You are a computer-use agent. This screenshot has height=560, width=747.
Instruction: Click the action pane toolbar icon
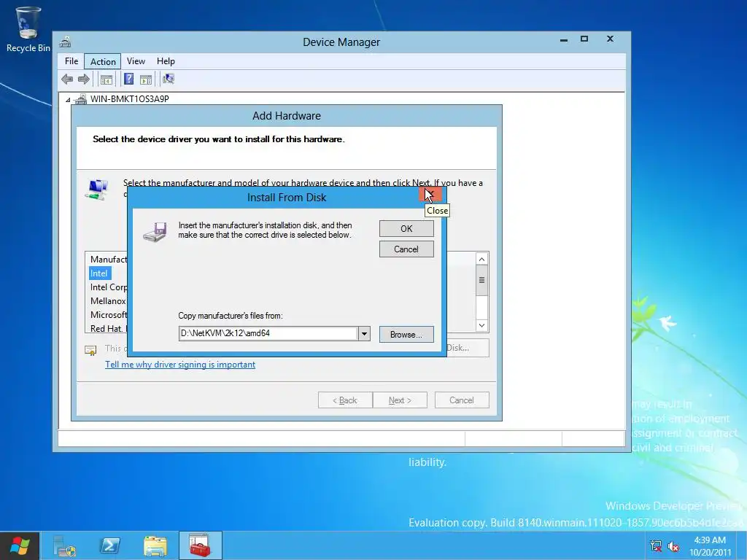(146, 79)
